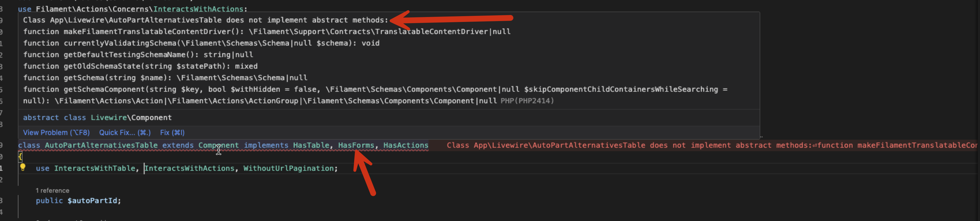980x221 pixels.
Task: Click the Quick Fix... link
Action: click(x=125, y=132)
